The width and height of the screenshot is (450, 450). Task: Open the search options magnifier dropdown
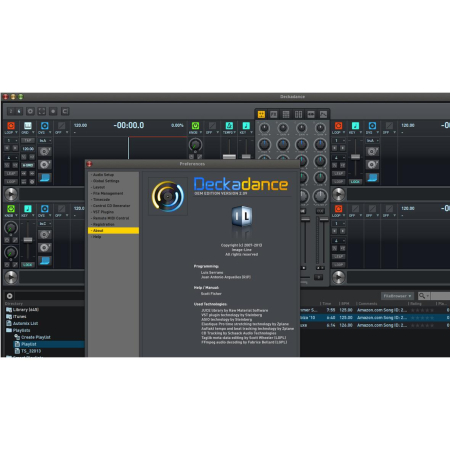tap(423, 296)
